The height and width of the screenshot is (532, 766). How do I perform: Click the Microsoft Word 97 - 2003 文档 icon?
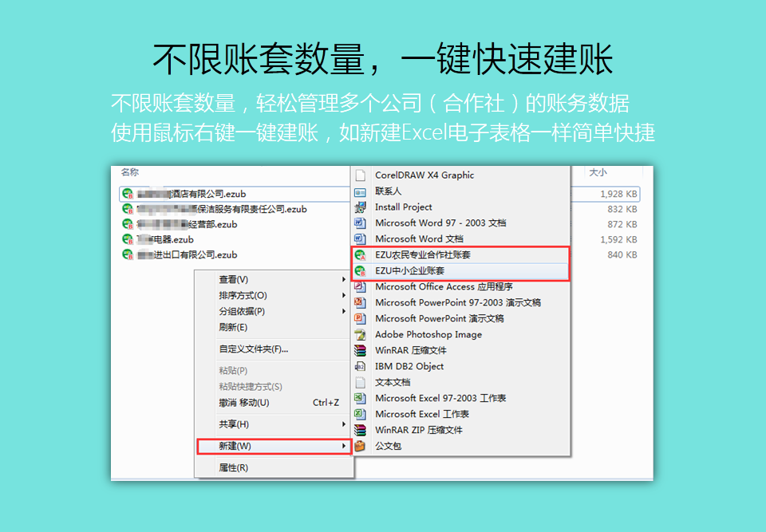click(x=361, y=223)
